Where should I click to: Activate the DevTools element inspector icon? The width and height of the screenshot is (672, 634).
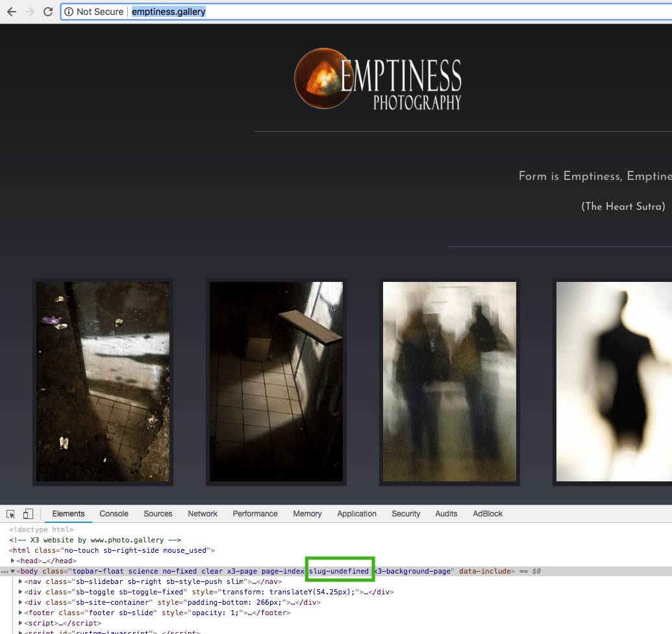click(11, 514)
